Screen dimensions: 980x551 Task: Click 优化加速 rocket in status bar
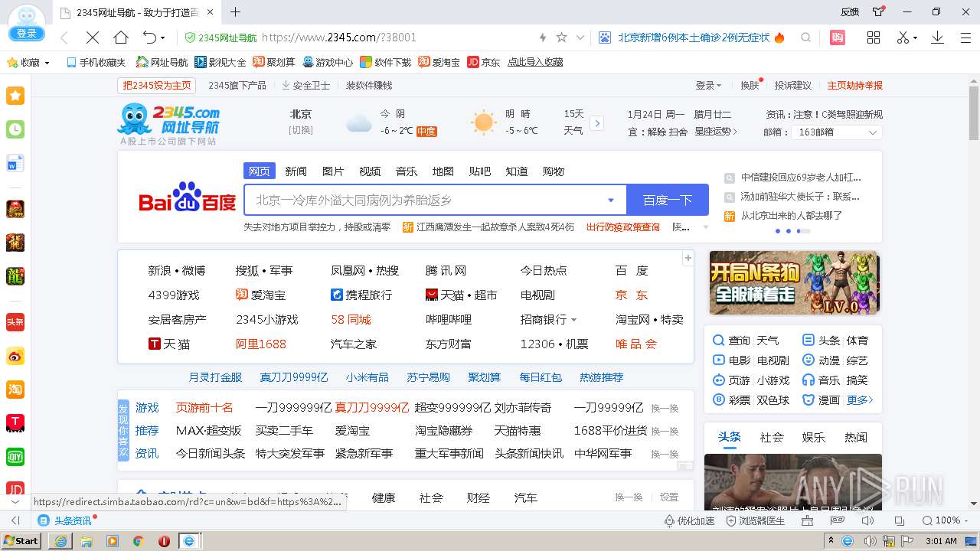point(689,520)
